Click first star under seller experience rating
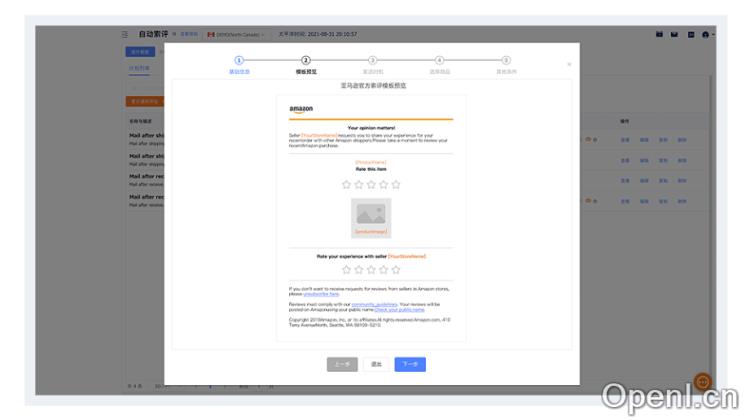 click(346, 270)
